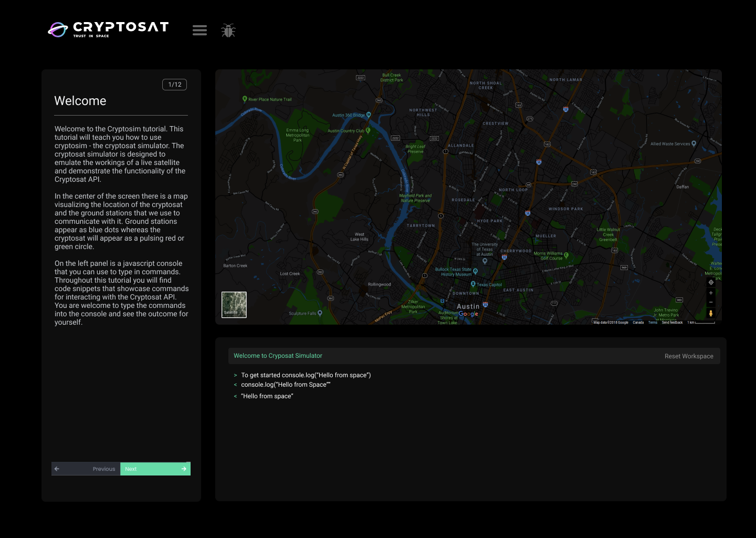Click Emma Long Metropolitan Park label

pyautogui.click(x=298, y=135)
